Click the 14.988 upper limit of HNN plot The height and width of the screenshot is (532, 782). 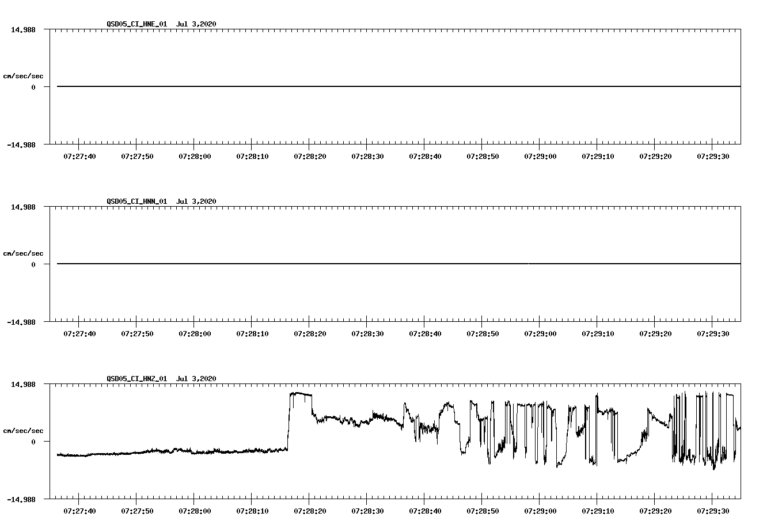pyautogui.click(x=23, y=207)
